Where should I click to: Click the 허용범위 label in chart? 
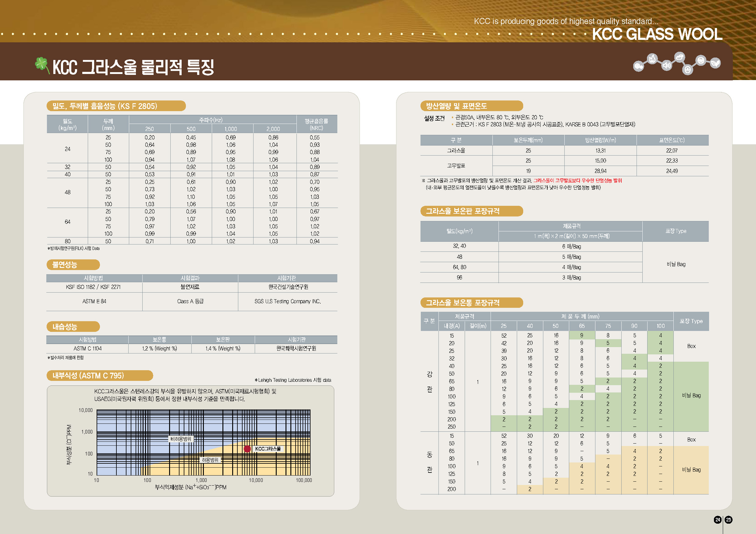click(210, 460)
